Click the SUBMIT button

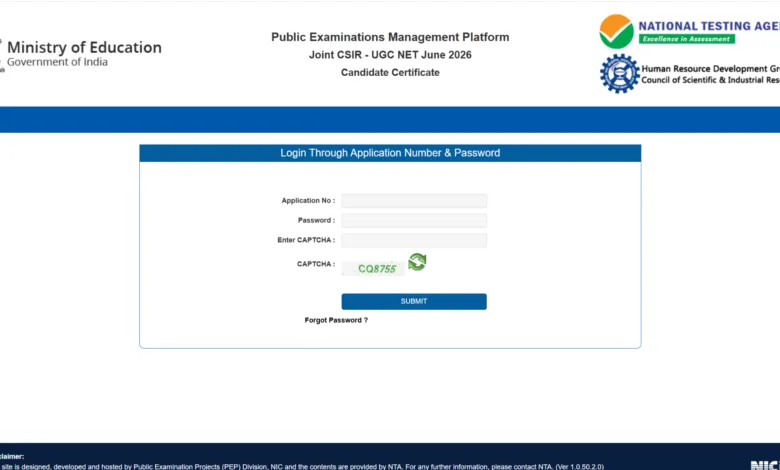[414, 301]
